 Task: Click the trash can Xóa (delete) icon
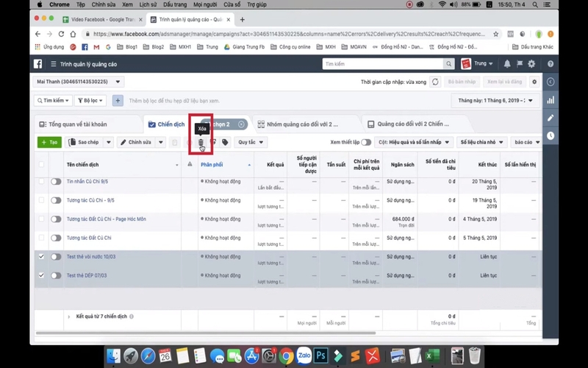(201, 142)
